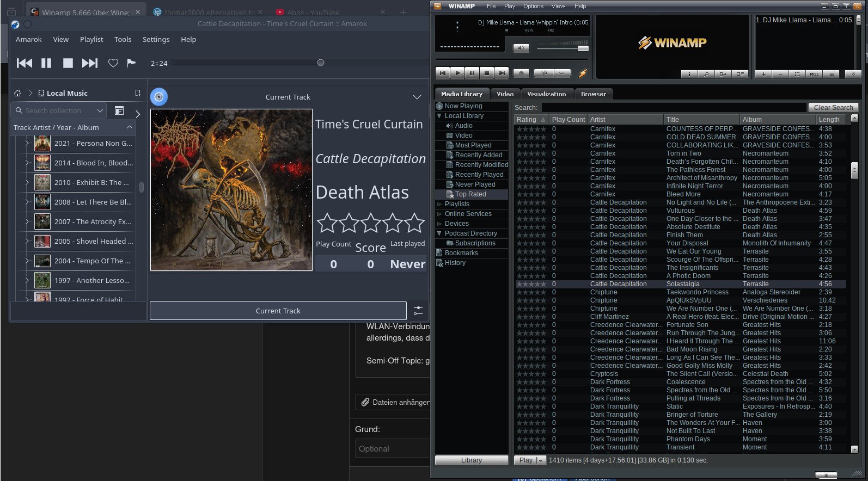This screenshot has width=868, height=481.
Task: Click Winamp playlist list options button
Action: [x=831, y=74]
